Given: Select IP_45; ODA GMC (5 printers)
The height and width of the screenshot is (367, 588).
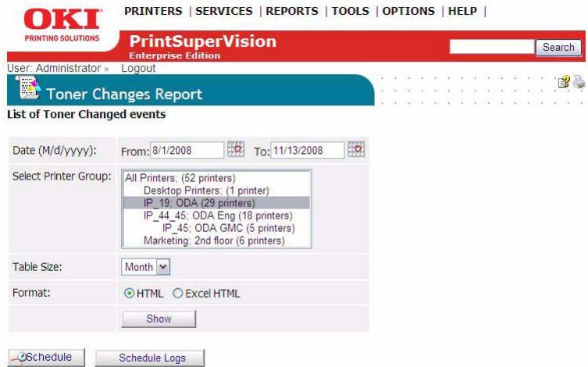Looking at the screenshot, I should pos(216,228).
